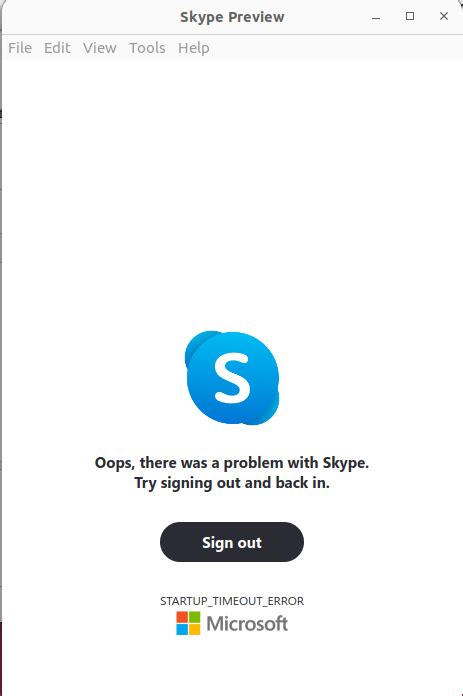
Task: Open the View menu
Action: pyautogui.click(x=100, y=47)
